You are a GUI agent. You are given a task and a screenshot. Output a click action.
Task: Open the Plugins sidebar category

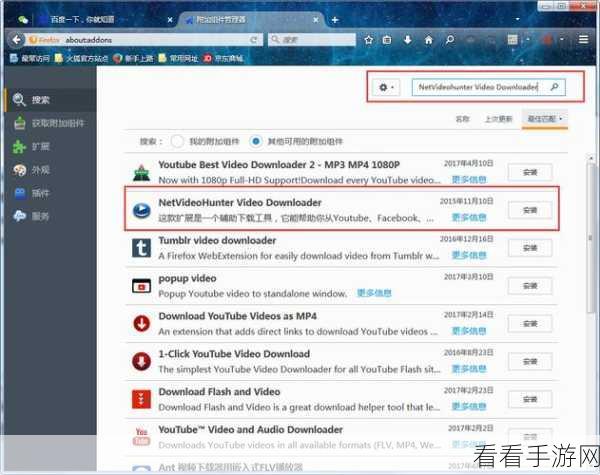click(x=51, y=193)
